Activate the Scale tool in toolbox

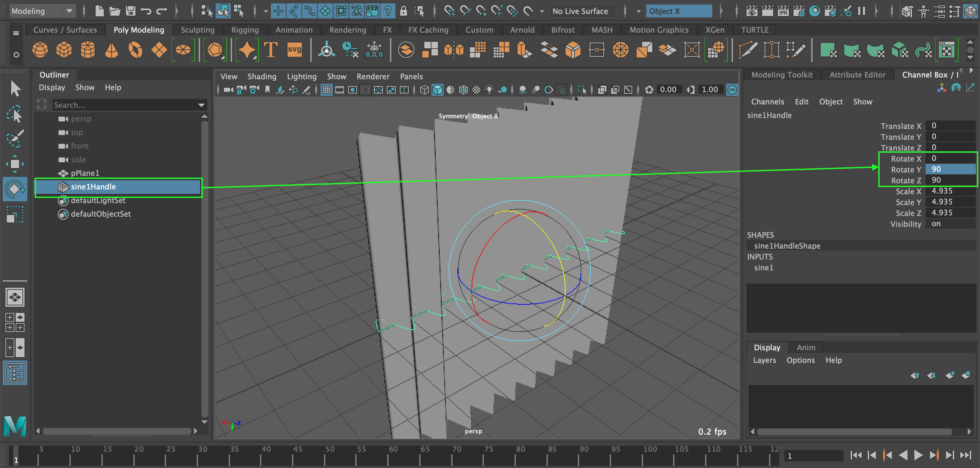(15, 214)
